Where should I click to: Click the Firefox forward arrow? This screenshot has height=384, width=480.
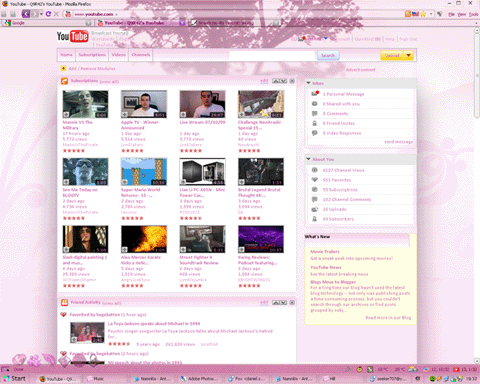[x=35, y=14]
